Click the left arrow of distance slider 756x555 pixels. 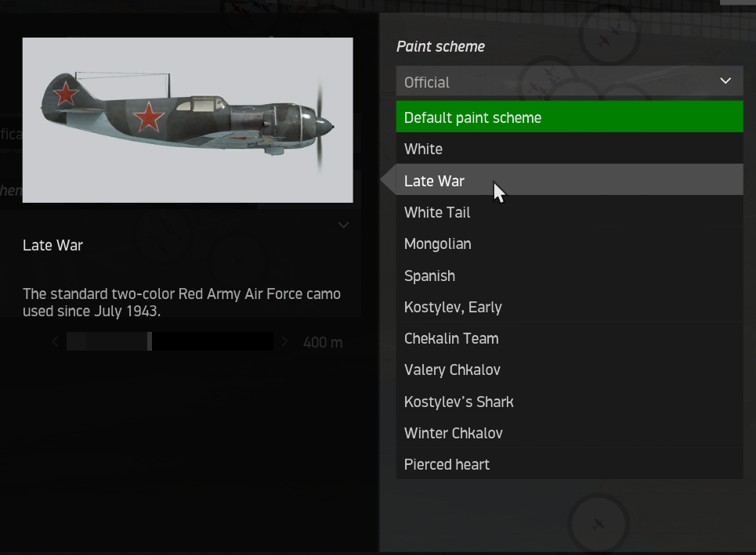(x=55, y=342)
